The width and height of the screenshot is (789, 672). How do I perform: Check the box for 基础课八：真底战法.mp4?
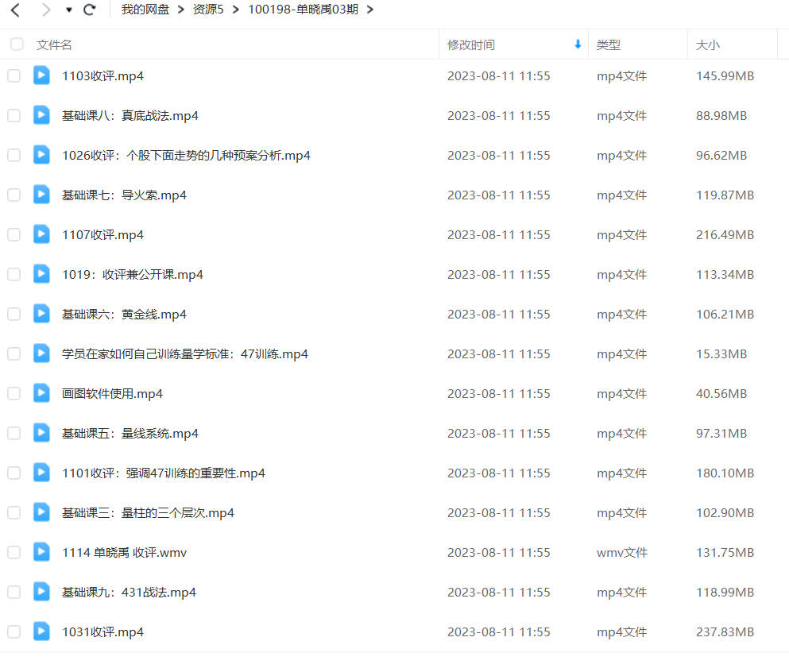[x=14, y=115]
